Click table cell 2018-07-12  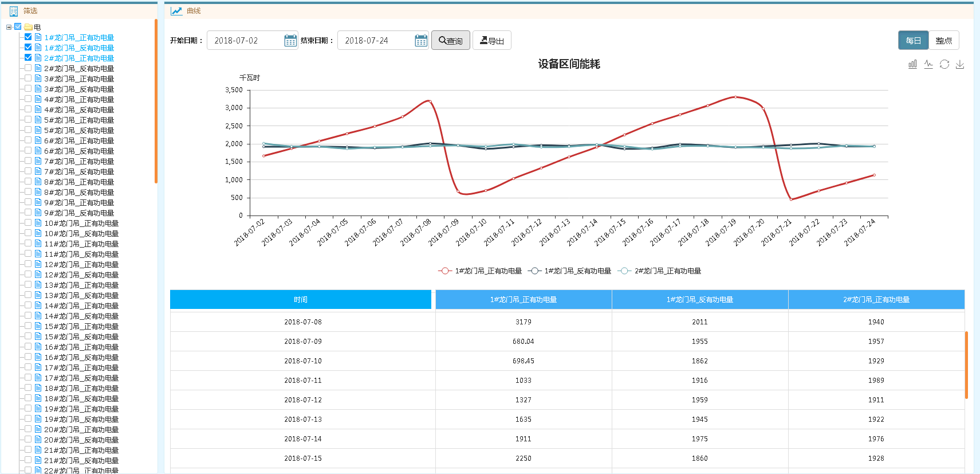[x=303, y=400]
